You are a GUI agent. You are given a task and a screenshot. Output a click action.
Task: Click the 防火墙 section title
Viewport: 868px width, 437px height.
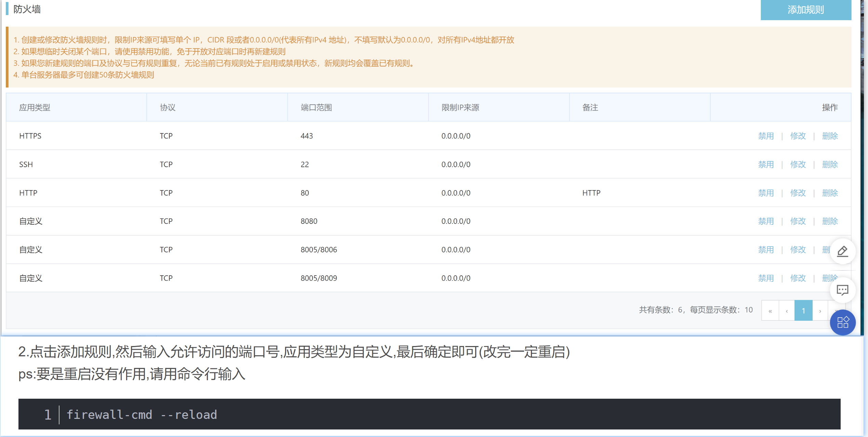click(x=27, y=9)
